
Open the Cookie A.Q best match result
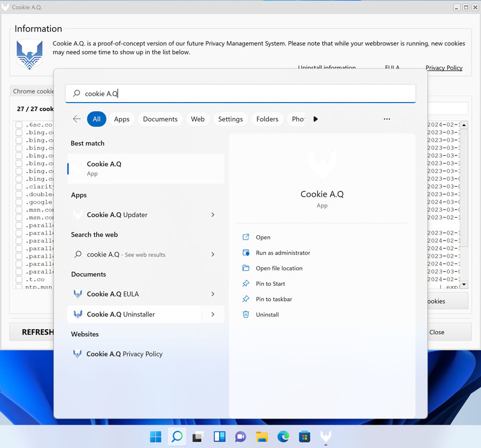coord(146,168)
